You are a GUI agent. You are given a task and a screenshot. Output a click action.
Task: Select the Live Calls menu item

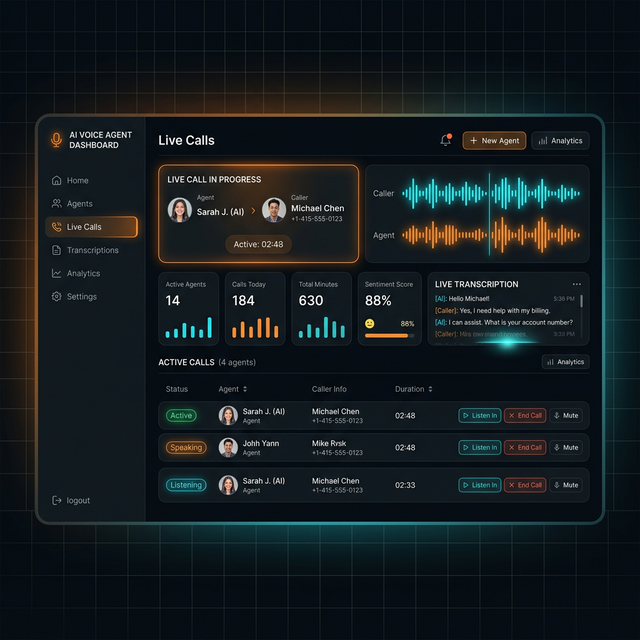[x=91, y=227]
